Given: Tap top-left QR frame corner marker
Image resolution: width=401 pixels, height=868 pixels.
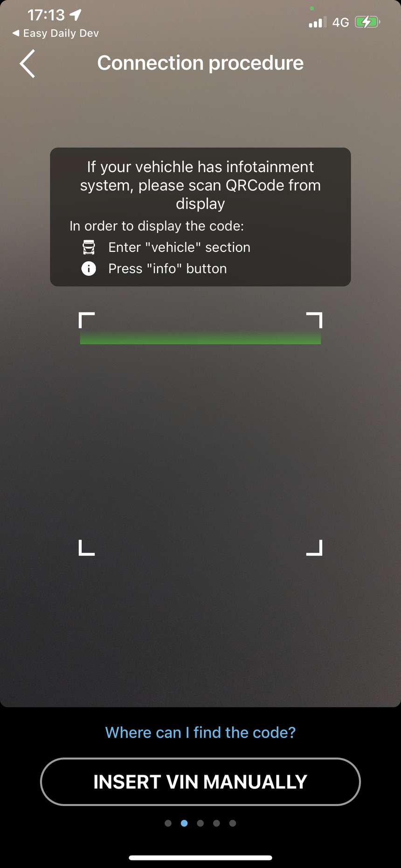Looking at the screenshot, I should tap(87, 320).
